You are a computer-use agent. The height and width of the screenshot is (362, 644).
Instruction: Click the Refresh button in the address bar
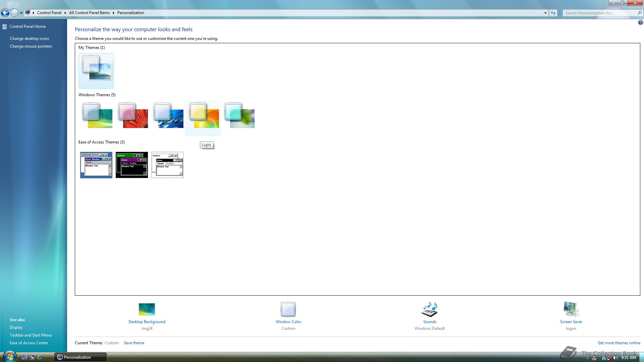pyautogui.click(x=553, y=13)
